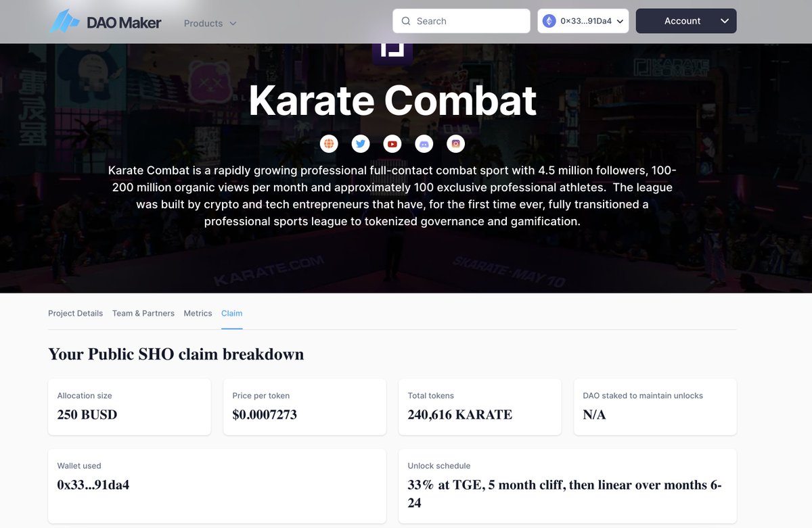Click the '0x33...91da4' wallet used value
The height and width of the screenshot is (528, 812).
[93, 485]
